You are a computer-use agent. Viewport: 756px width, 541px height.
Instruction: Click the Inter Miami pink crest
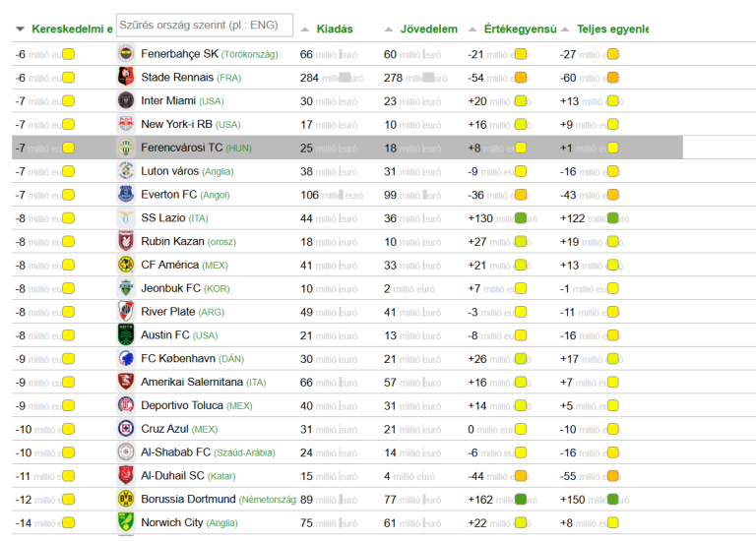click(125, 100)
